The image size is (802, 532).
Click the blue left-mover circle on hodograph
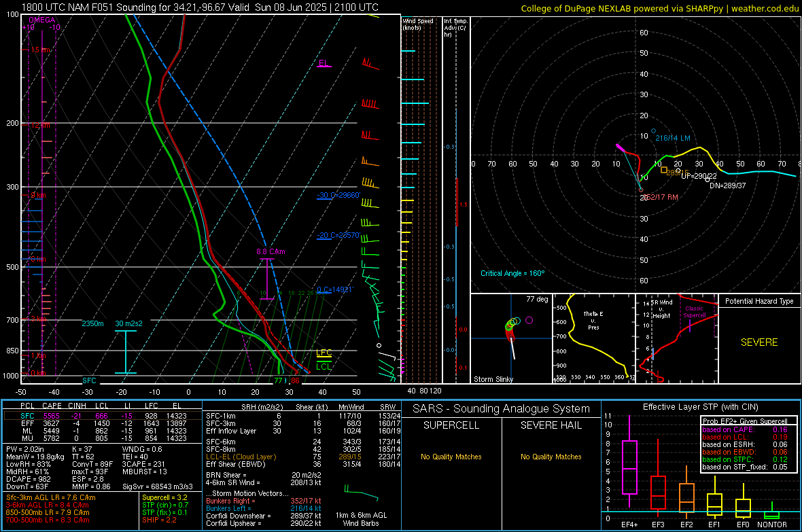click(x=653, y=131)
